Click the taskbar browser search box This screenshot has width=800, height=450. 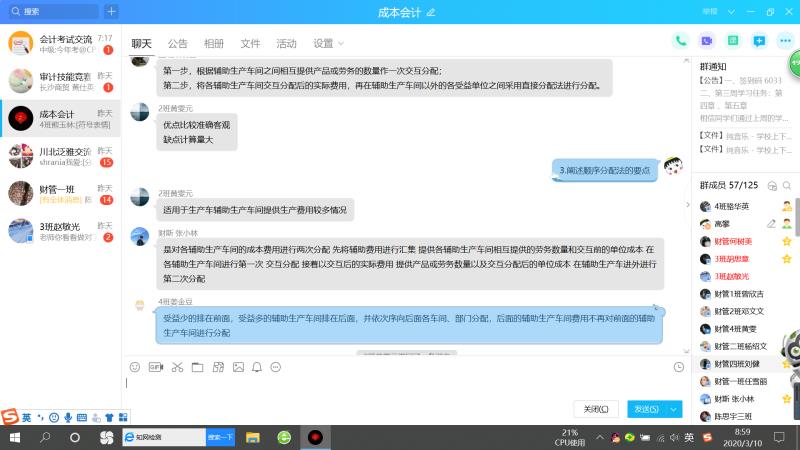coord(164,437)
